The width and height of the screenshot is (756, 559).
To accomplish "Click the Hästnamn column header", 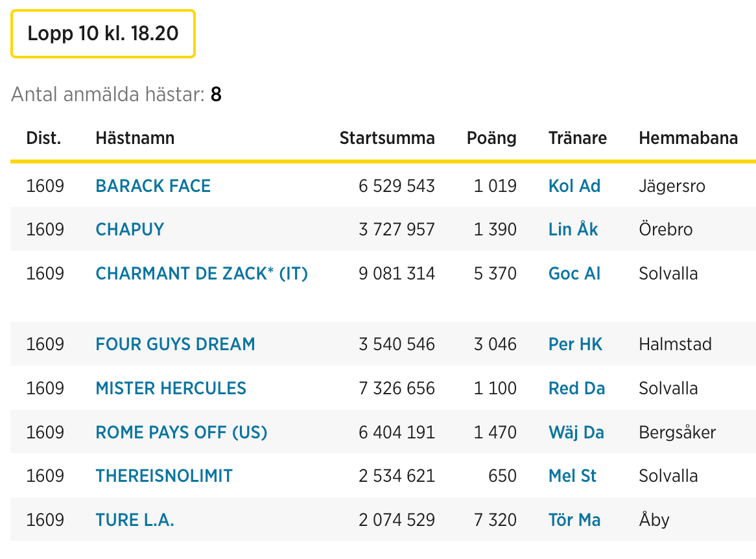I will point(135,138).
